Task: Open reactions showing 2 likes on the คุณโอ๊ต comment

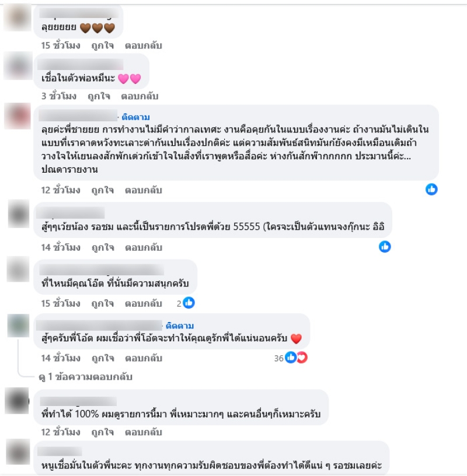Action: tap(186, 303)
